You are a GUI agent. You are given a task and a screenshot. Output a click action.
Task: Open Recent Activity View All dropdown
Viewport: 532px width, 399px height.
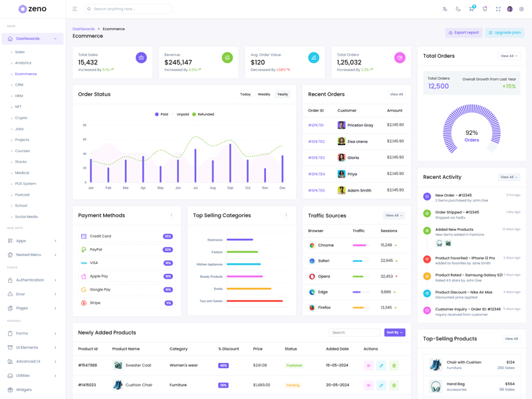click(x=509, y=178)
